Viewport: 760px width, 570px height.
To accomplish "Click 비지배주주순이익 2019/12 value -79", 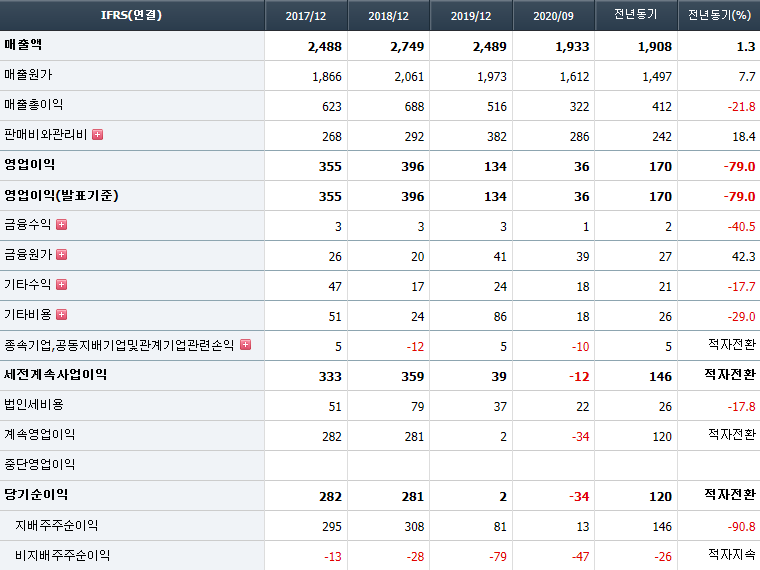I will pyautogui.click(x=498, y=557).
